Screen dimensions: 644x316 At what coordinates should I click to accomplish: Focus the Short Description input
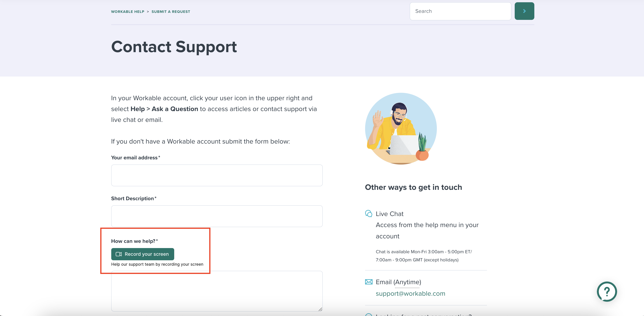217,216
